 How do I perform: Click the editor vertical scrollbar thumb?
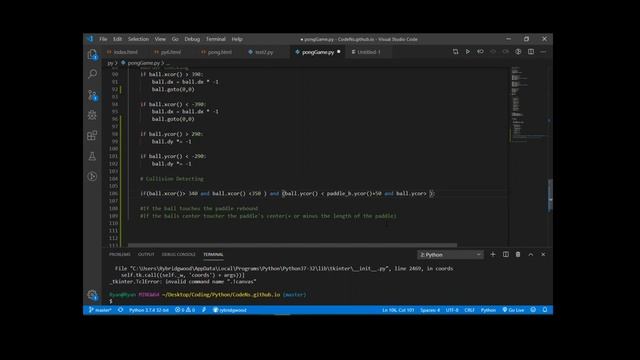pyautogui.click(x=550, y=196)
